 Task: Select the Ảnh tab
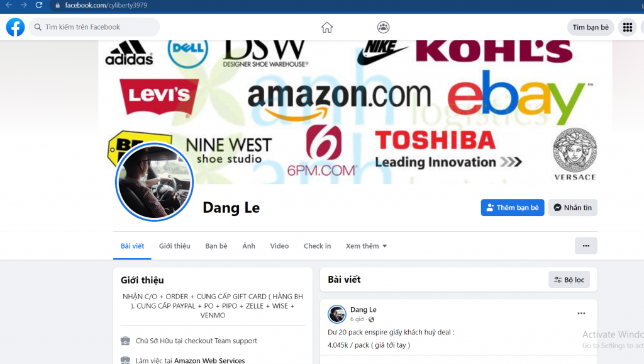(248, 246)
